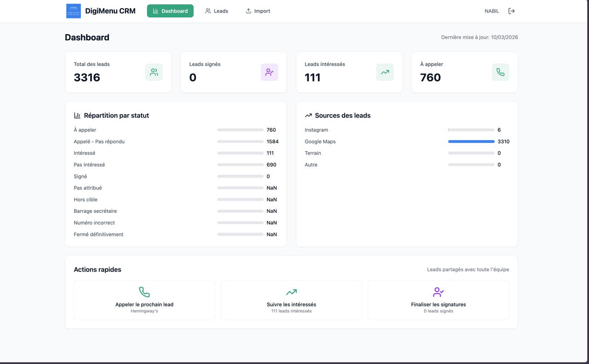Click the trending arrow icon on Leads intéressés card
Image resolution: width=589 pixels, height=364 pixels.
click(385, 72)
